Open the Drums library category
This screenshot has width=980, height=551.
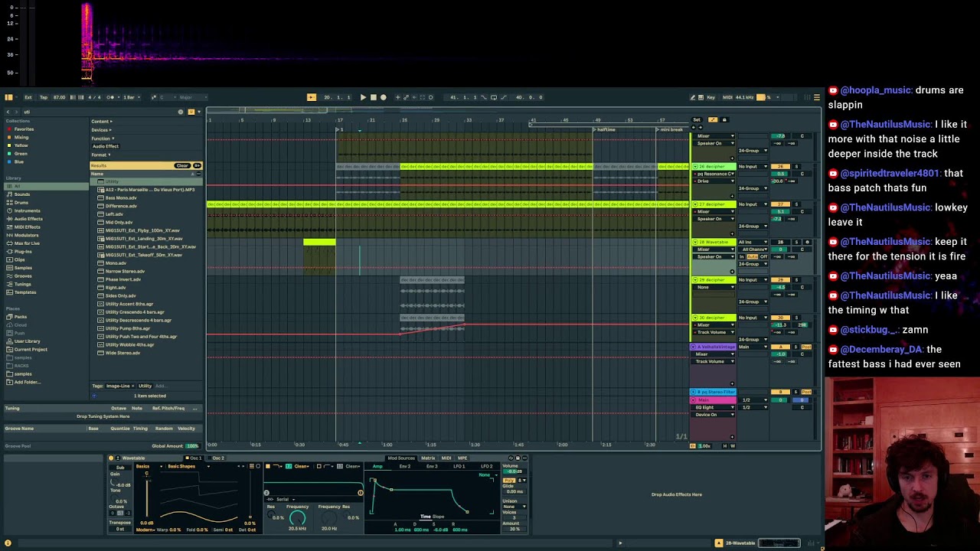coord(21,203)
